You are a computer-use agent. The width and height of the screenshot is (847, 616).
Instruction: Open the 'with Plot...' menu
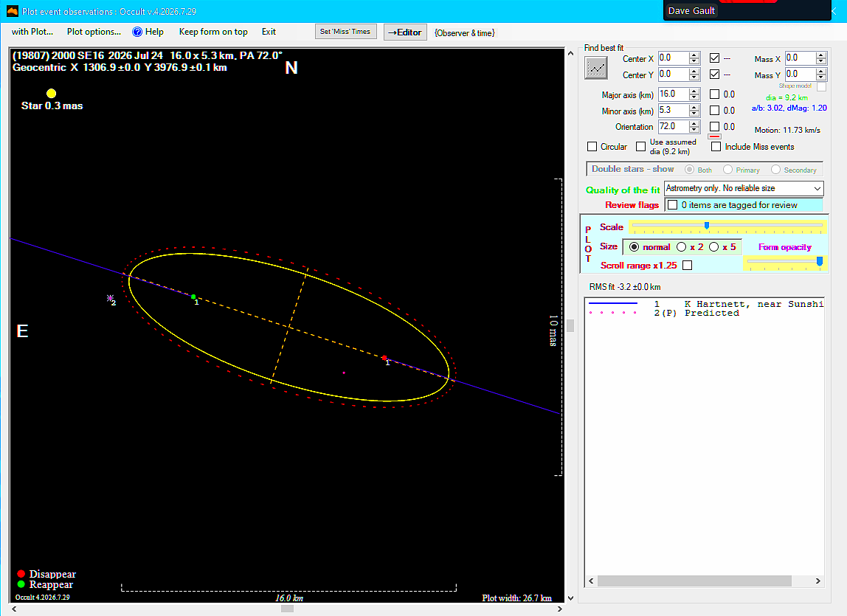[x=32, y=32]
